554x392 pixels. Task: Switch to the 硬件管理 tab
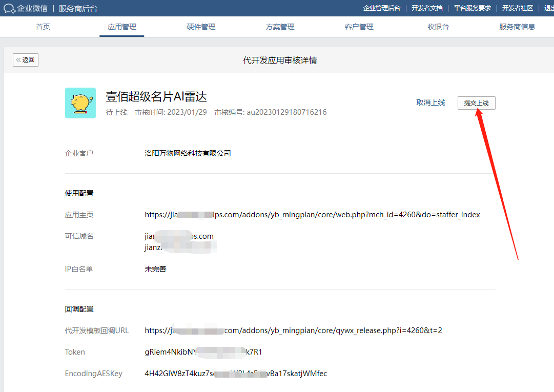tap(201, 27)
